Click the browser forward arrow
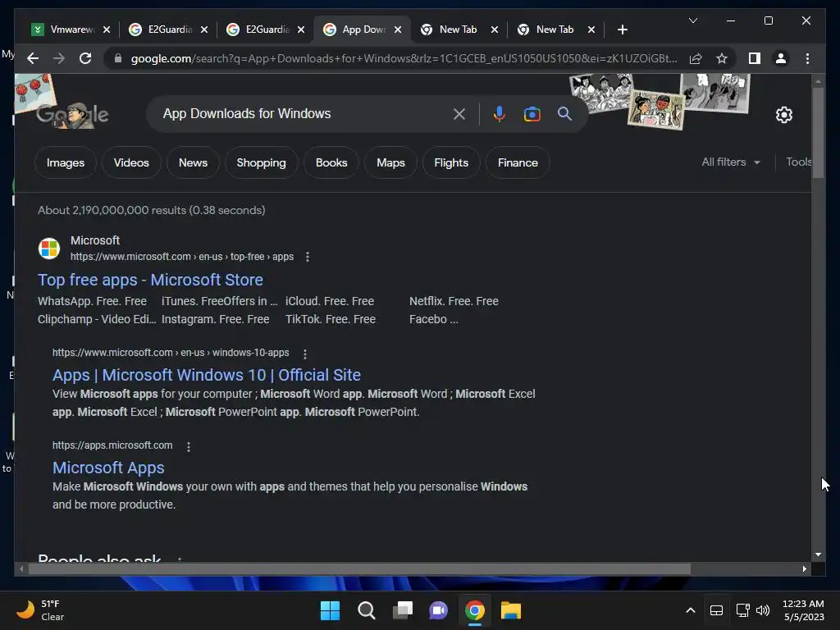The width and height of the screenshot is (840, 630). 59,58
